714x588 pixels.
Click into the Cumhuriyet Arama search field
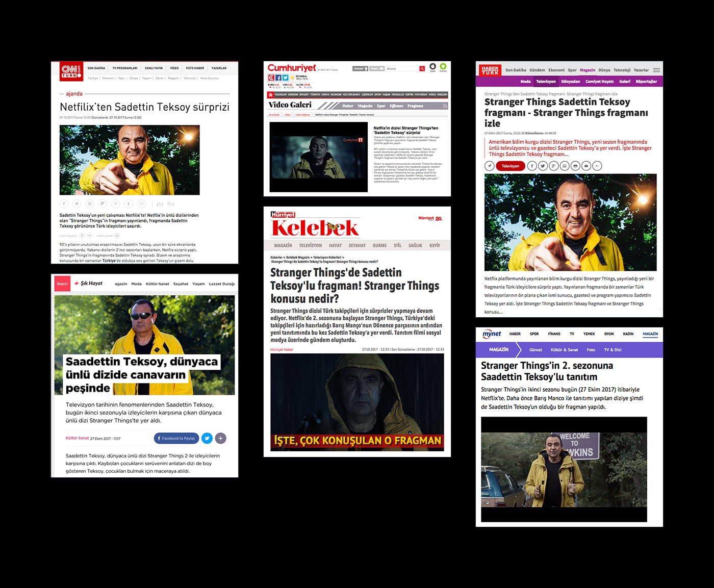[x=402, y=68]
